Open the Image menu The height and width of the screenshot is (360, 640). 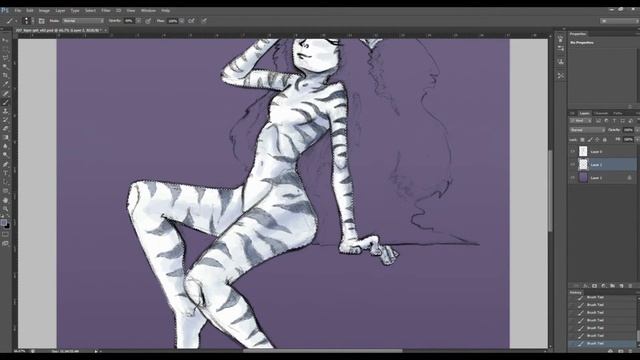tap(44, 11)
